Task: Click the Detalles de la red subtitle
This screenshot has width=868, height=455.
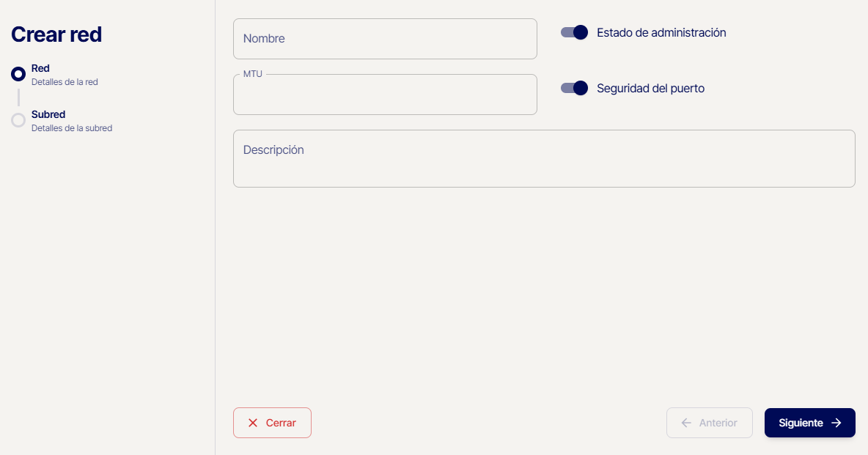Action: (x=65, y=82)
